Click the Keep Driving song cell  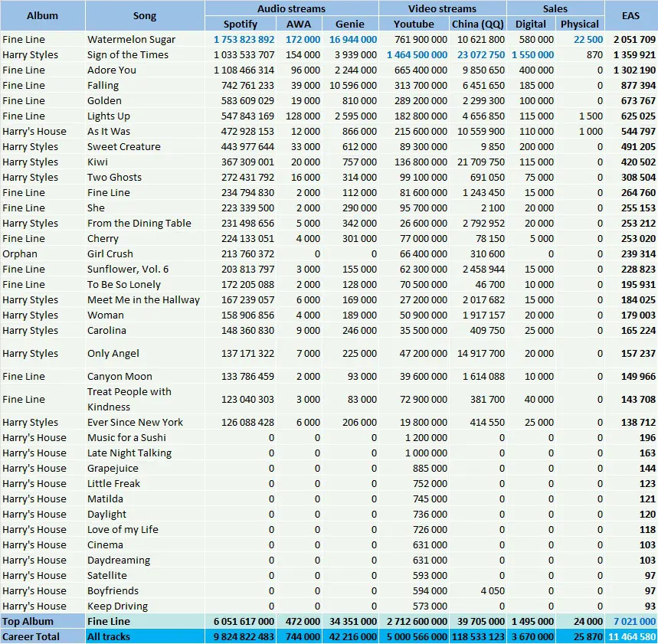pyautogui.click(x=145, y=606)
